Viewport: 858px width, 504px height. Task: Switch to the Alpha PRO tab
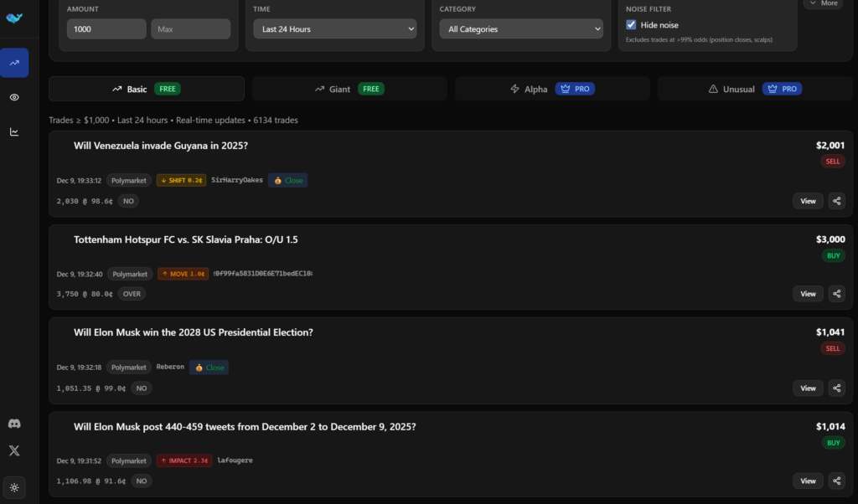tap(552, 89)
